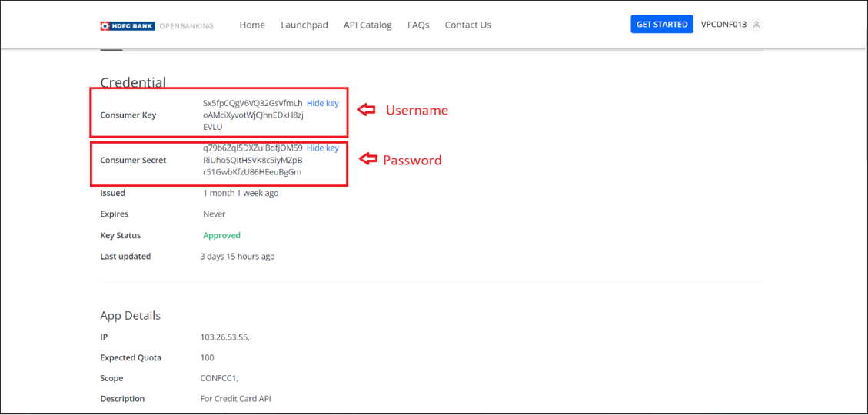Screen dimensions: 868x415
Task: Go to the Home page
Action: click(252, 25)
